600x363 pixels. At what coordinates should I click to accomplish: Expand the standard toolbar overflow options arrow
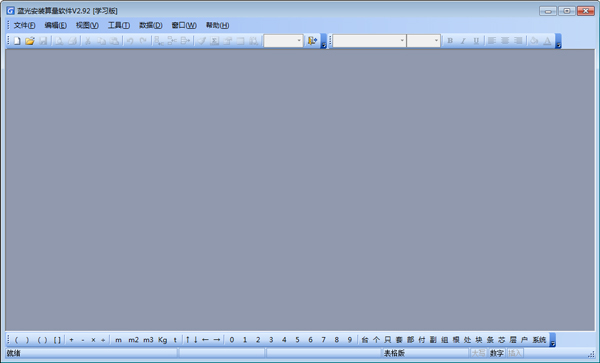pyautogui.click(x=323, y=41)
